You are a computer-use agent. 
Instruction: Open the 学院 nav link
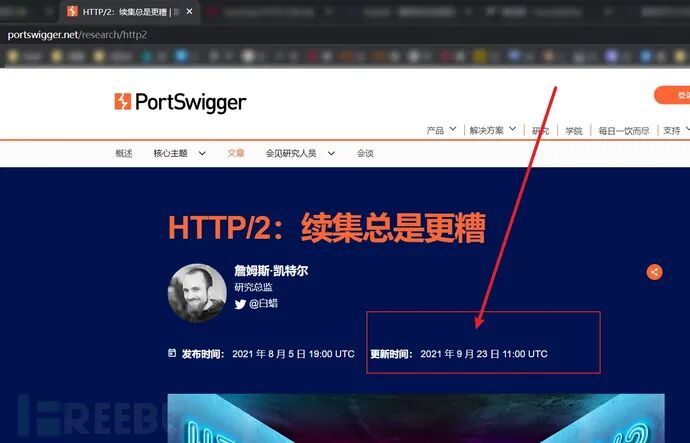[x=574, y=131]
